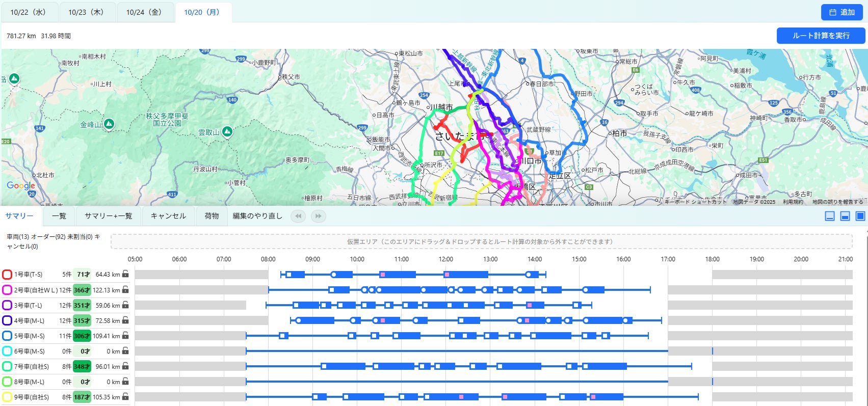Click the lock icon for 1号車(T-S)
Image resolution: width=868 pixels, height=406 pixels.
pyautogui.click(x=125, y=274)
